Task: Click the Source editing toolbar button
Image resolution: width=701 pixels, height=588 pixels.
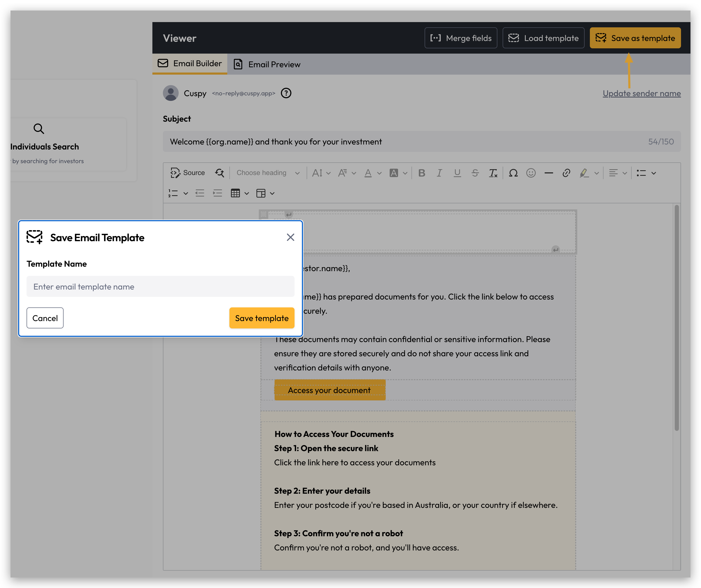Action: (x=187, y=173)
